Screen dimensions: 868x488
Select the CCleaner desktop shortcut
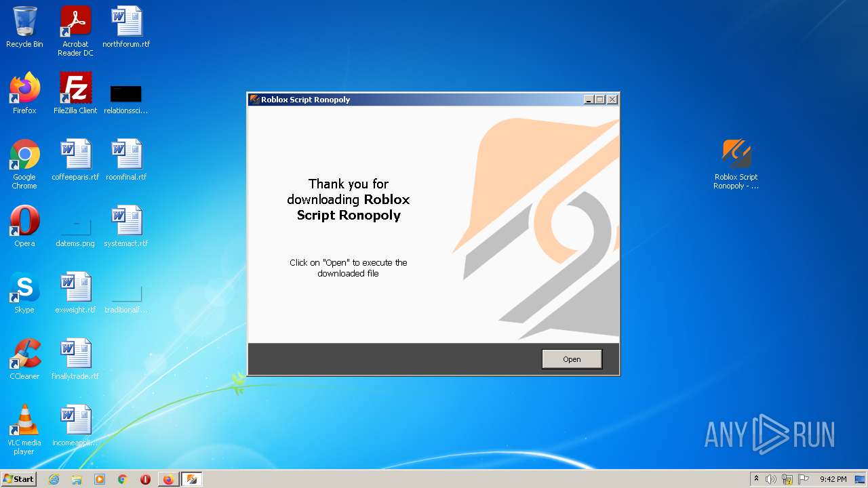coord(24,359)
